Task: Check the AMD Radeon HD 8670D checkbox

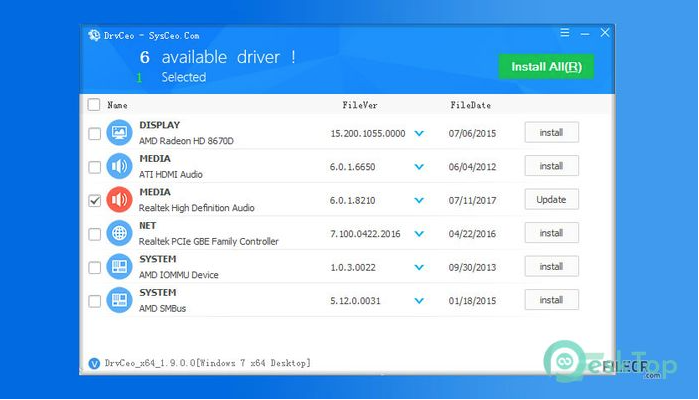Action: click(94, 133)
